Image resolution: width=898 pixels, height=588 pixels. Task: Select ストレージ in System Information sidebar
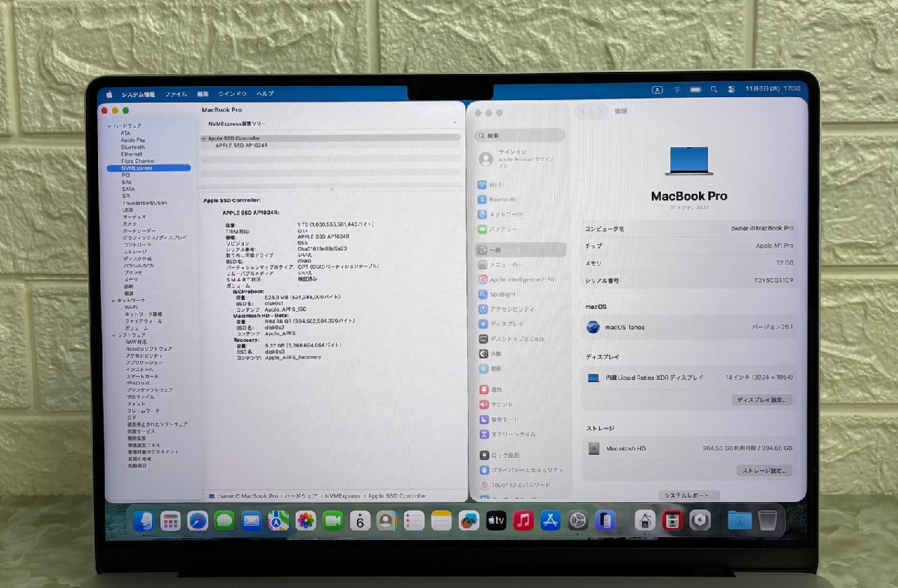(x=134, y=251)
